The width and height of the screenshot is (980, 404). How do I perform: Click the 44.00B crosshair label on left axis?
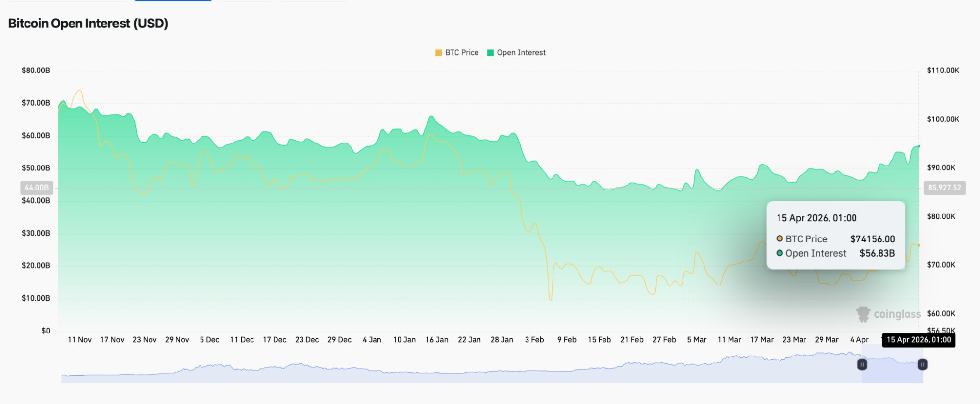(x=37, y=188)
